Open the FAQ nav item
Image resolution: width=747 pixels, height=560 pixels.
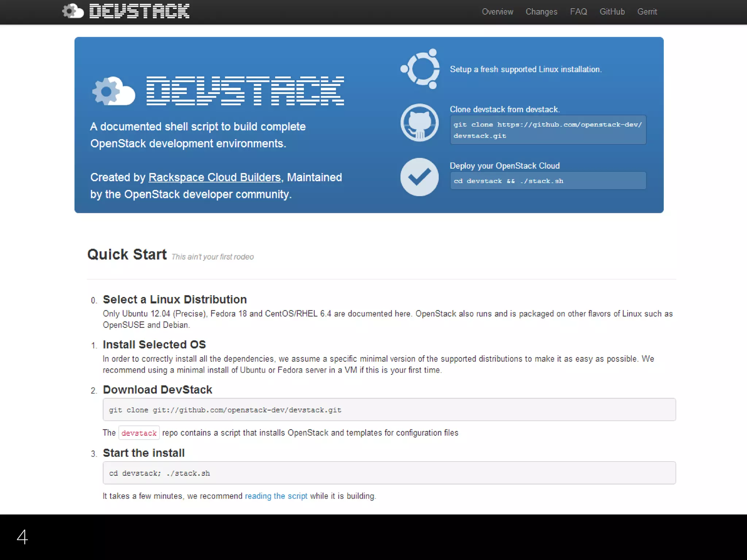point(578,12)
